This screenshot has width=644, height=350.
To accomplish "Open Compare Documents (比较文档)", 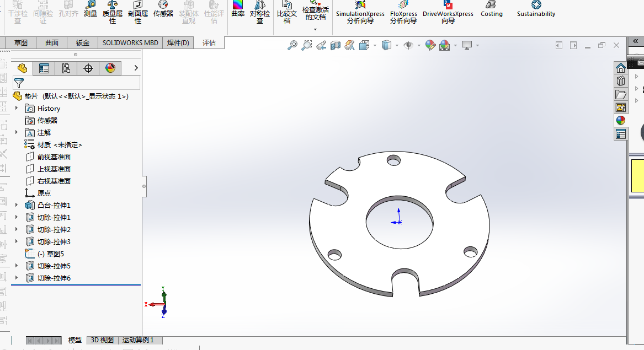I will [286, 12].
